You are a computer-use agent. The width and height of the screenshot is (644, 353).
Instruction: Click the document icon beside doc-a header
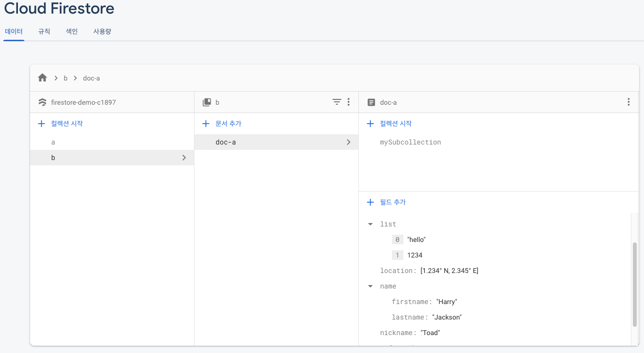point(371,102)
